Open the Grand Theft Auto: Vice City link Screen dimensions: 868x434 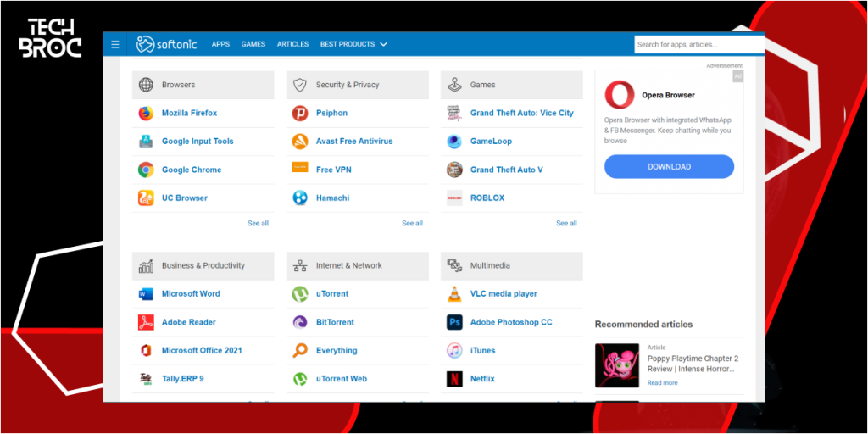pyautogui.click(x=522, y=113)
